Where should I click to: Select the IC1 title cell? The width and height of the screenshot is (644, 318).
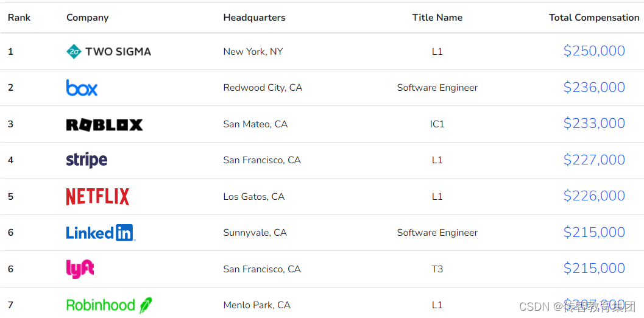tap(437, 124)
